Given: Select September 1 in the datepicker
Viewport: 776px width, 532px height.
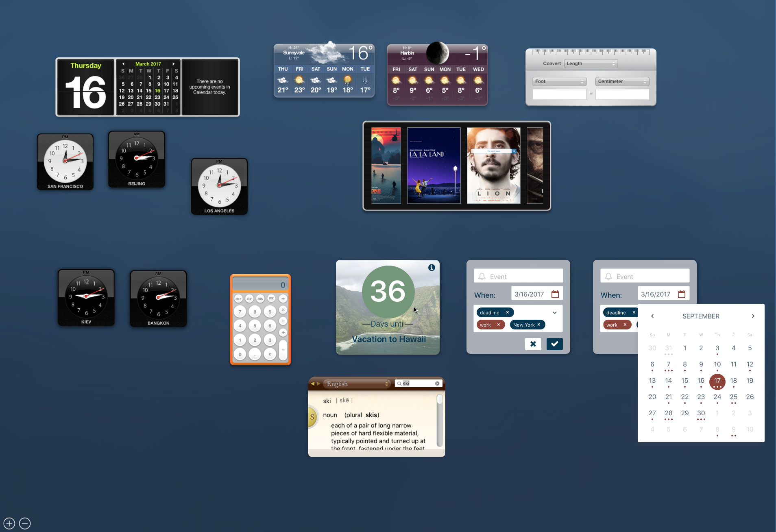Looking at the screenshot, I should click(x=684, y=348).
